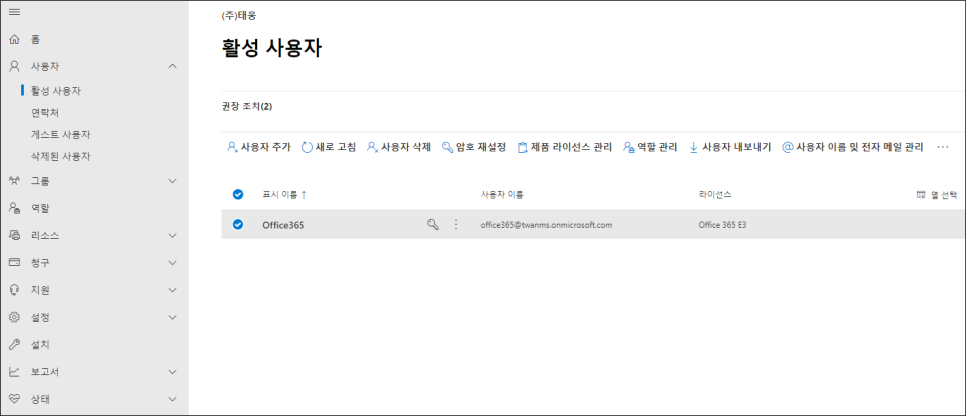Click the key icon in Office365 row
Image resolution: width=966 pixels, height=416 pixels.
click(x=433, y=225)
